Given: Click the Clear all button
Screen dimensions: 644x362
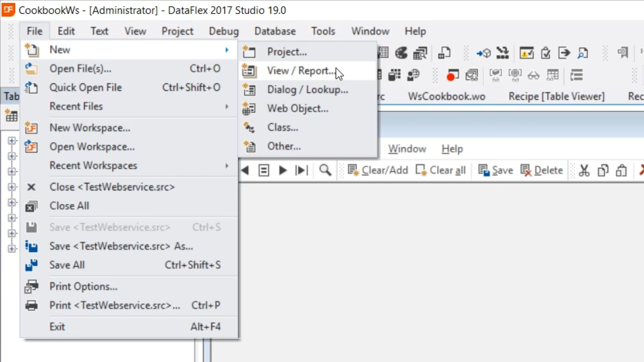Looking at the screenshot, I should click(x=441, y=170).
